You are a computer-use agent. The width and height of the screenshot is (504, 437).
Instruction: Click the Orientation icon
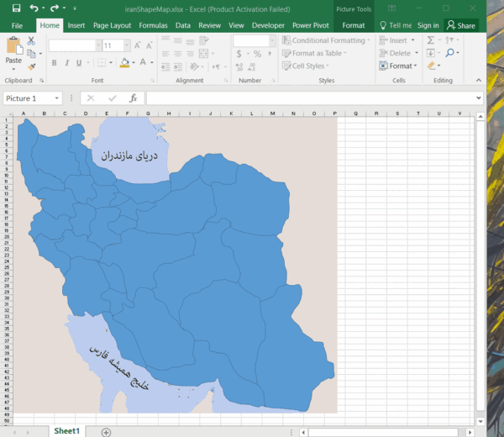(x=195, y=67)
